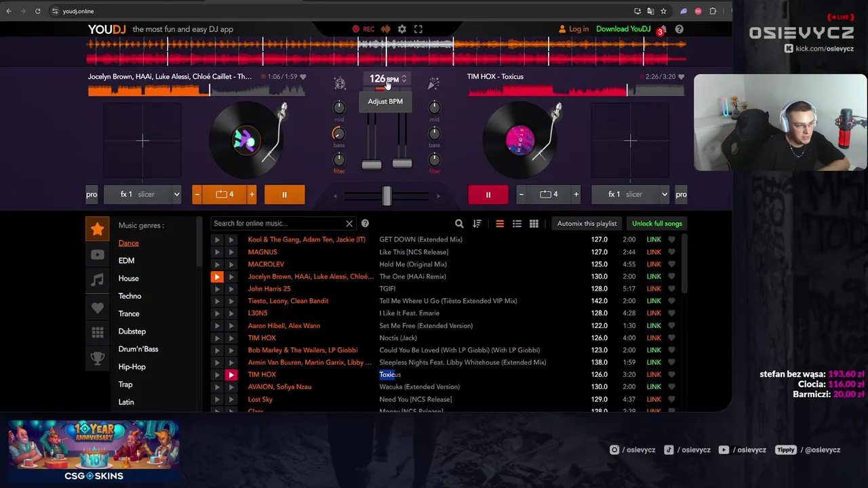Screen dimensions: 868x488
Task: Click the disco ball effect icon
Action: [x=340, y=83]
